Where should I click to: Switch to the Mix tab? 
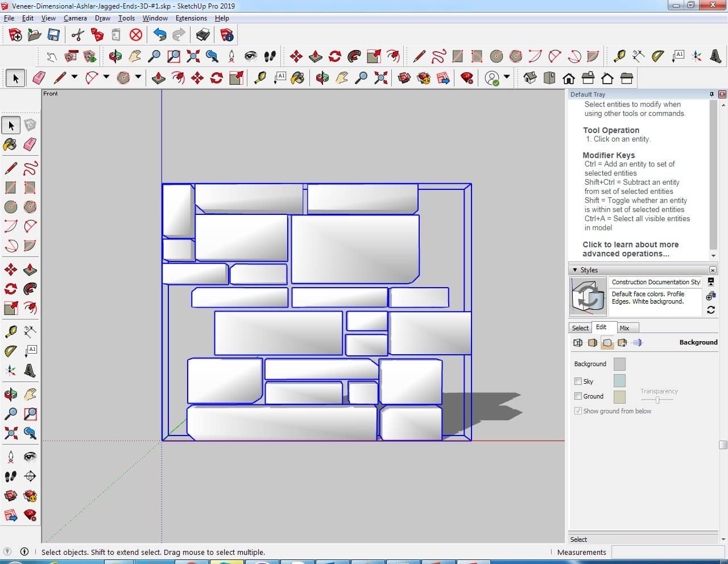624,328
